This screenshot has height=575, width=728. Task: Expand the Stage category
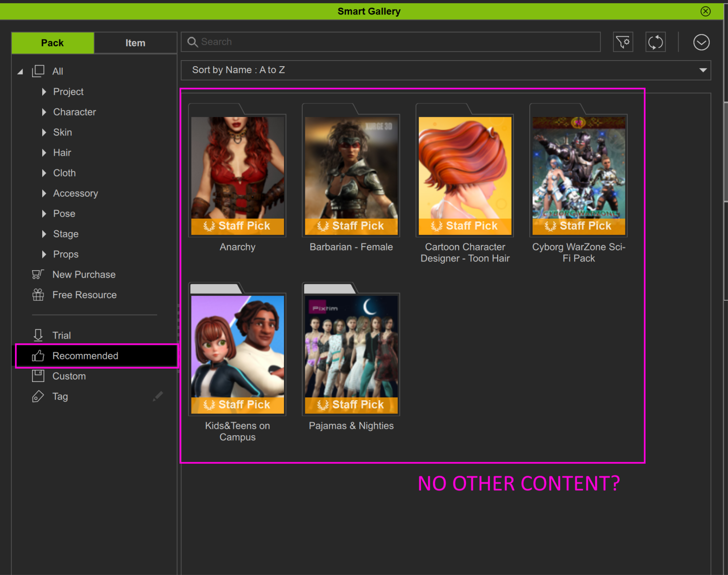(44, 234)
